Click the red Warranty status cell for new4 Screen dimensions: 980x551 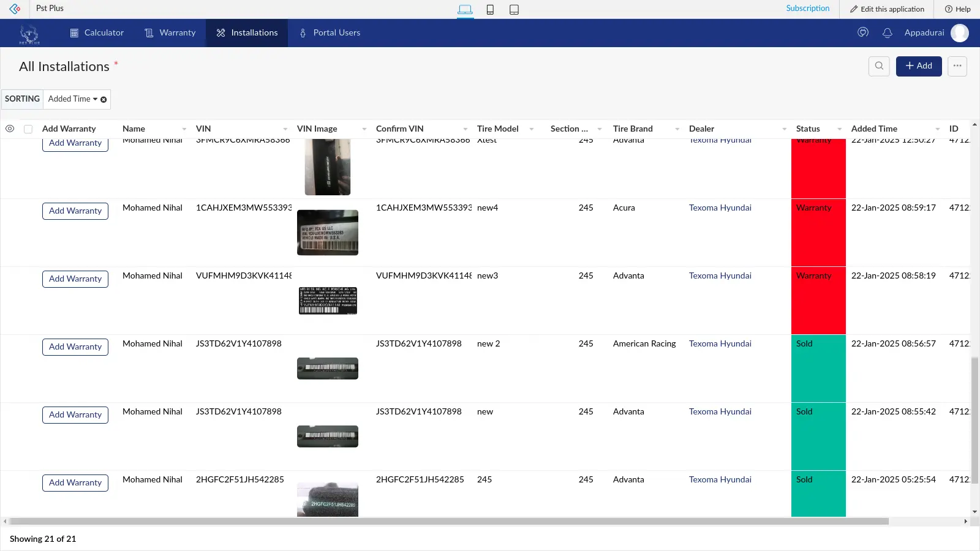(x=818, y=233)
